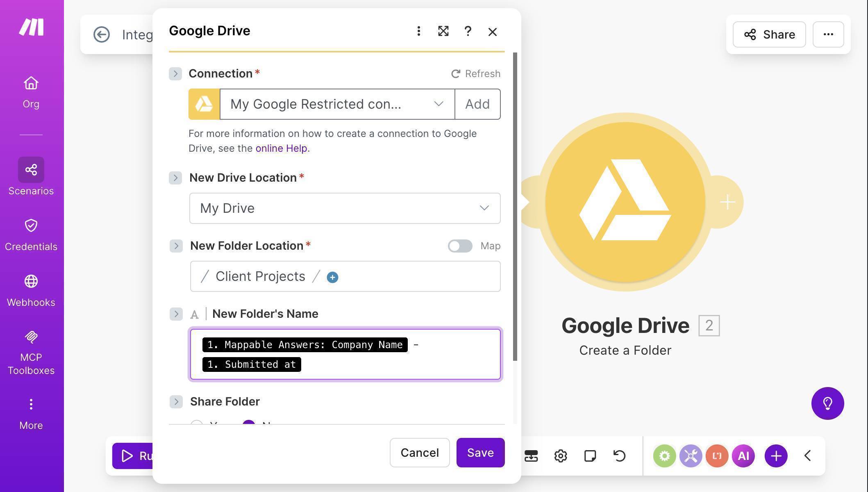Click the purple plus button near the toolbar
Screen dimensions: 868x492
click(775, 456)
